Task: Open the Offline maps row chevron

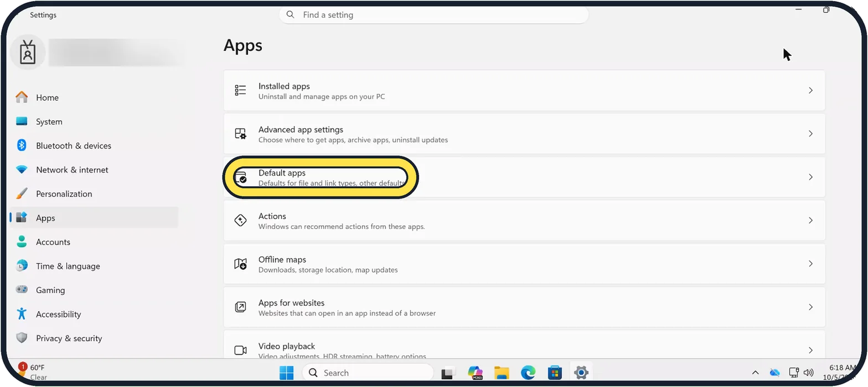Action: pyautogui.click(x=810, y=264)
